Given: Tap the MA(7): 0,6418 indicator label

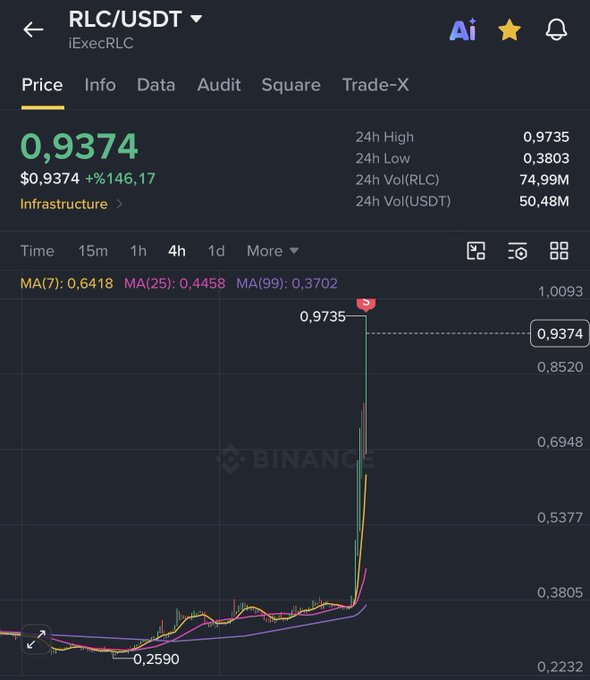Looking at the screenshot, I should click(67, 284).
